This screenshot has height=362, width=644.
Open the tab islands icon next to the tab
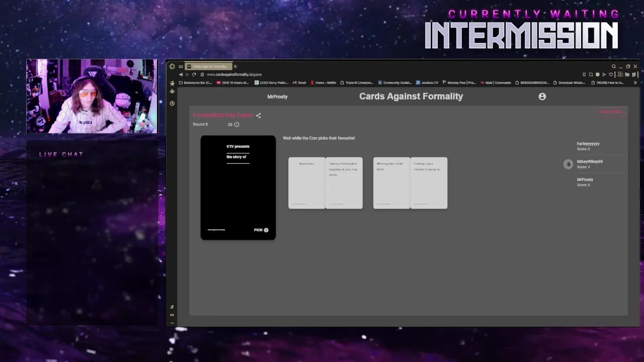pos(181,66)
